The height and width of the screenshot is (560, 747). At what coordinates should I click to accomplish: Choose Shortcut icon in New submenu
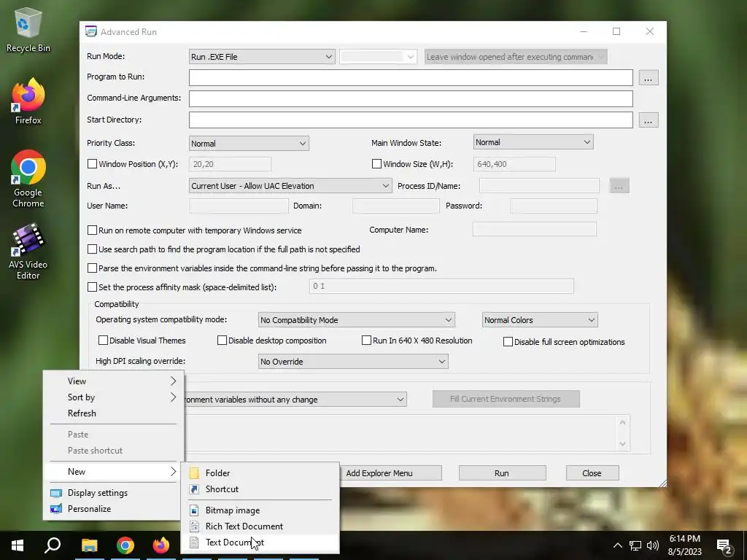194,489
